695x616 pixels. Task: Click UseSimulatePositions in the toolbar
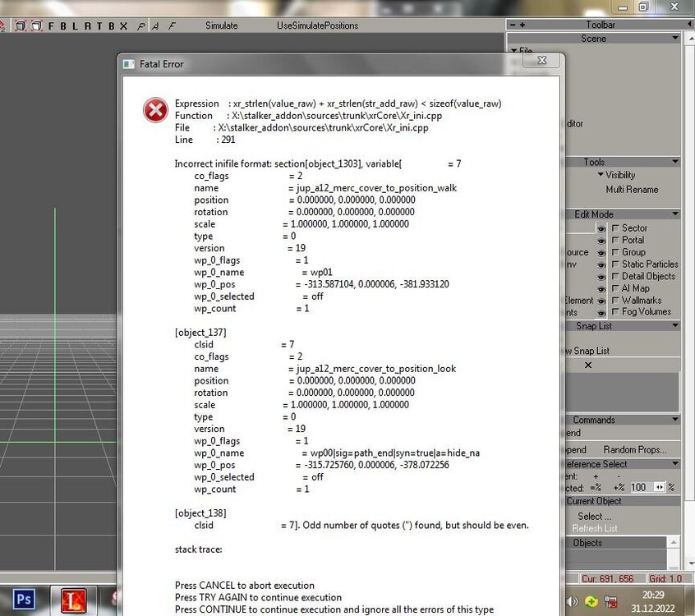(317, 25)
